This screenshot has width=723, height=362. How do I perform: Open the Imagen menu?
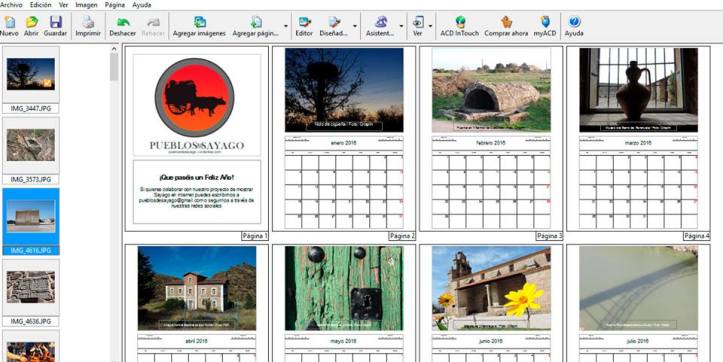click(86, 5)
